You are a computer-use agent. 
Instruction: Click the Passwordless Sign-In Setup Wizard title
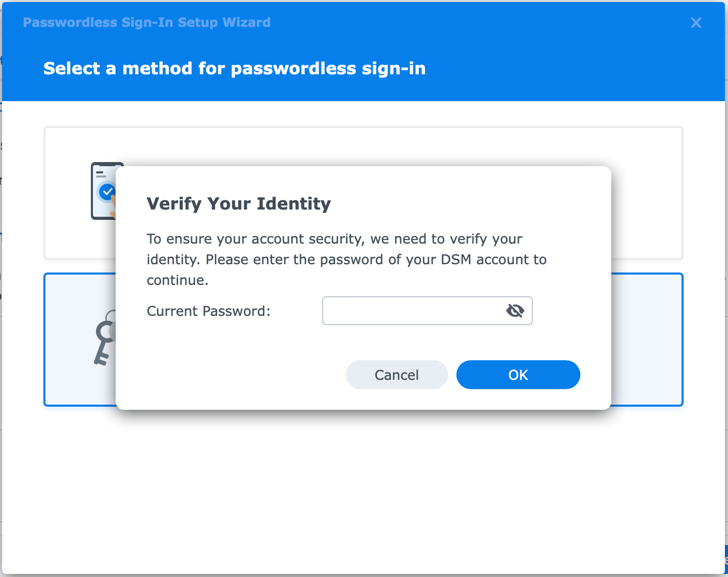click(147, 22)
